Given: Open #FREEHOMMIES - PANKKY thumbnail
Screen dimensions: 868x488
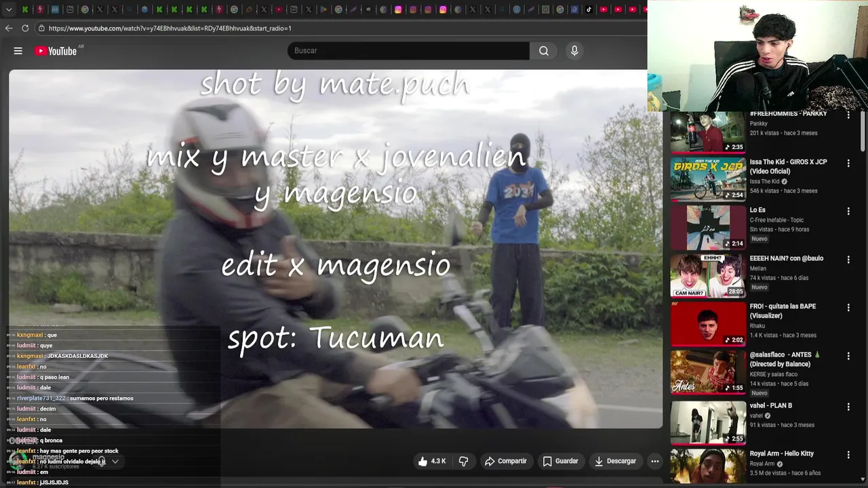Looking at the screenshot, I should 708,131.
